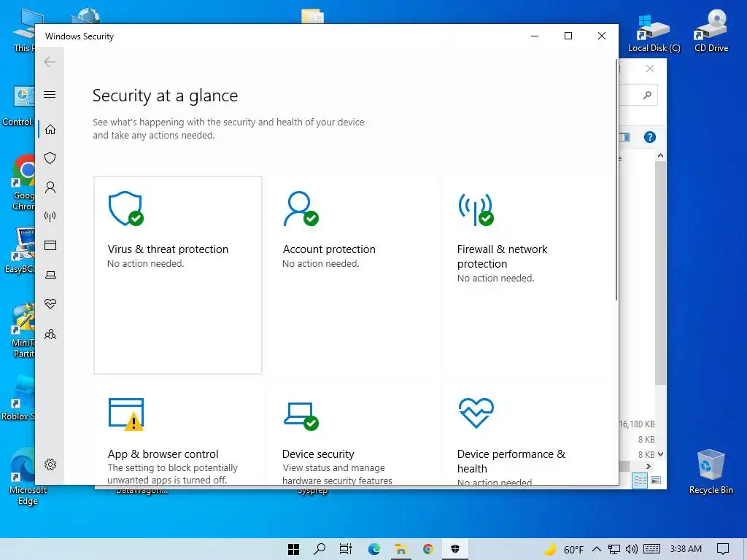The width and height of the screenshot is (747, 560).
Task: Click the Windows Security vertical scrollbar
Action: click(x=616, y=180)
